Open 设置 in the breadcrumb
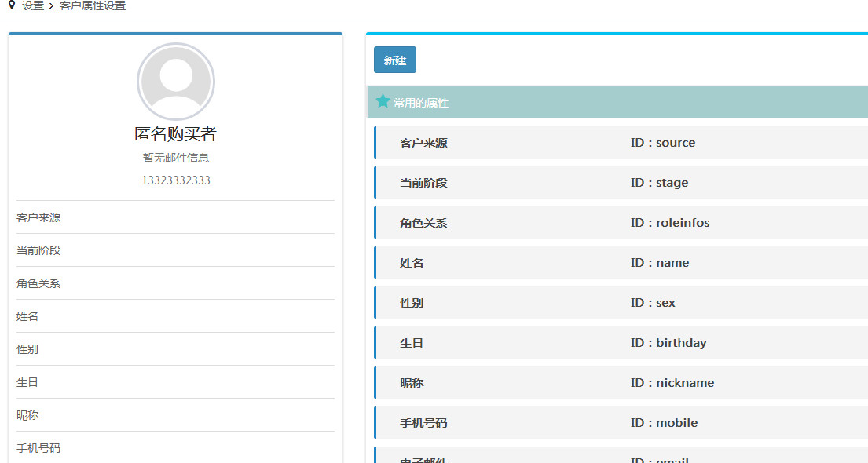Screen dimensions: 868x463 pyautogui.click(x=33, y=6)
